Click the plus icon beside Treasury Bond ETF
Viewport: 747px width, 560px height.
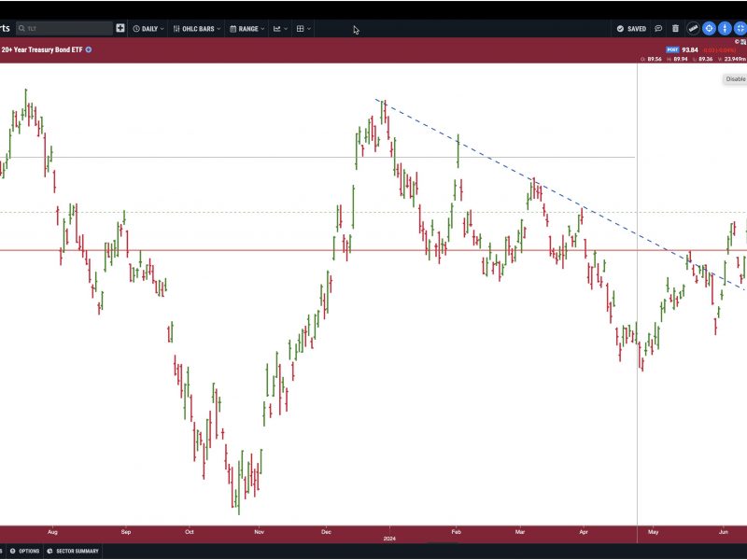[x=89, y=49]
